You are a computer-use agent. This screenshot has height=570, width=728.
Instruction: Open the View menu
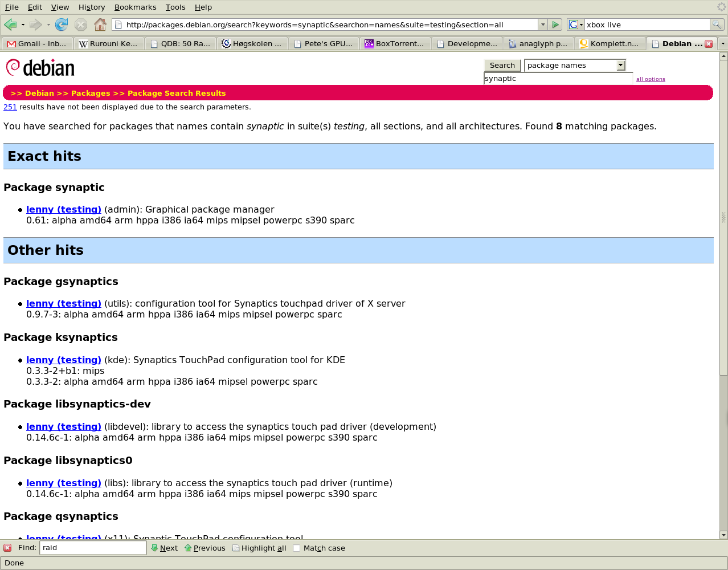60,7
